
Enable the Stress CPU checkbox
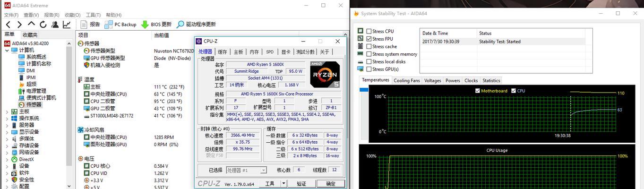tap(369, 31)
